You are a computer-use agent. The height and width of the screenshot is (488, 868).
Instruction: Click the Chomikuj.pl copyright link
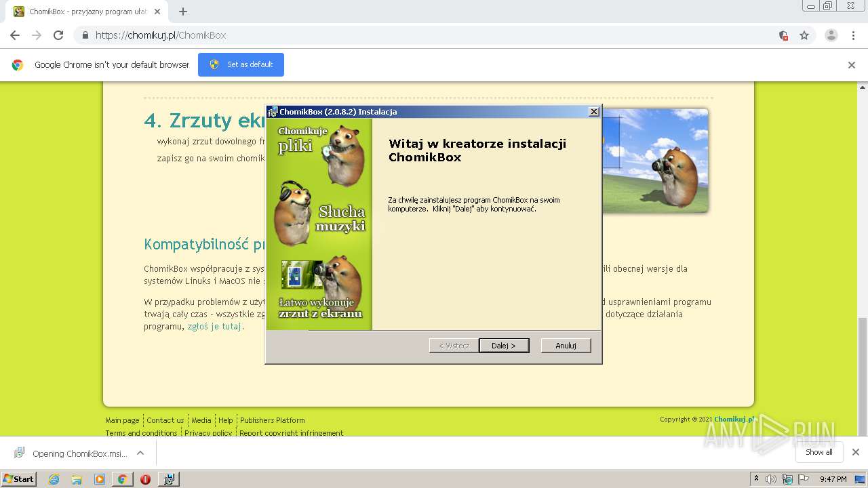coord(734,420)
